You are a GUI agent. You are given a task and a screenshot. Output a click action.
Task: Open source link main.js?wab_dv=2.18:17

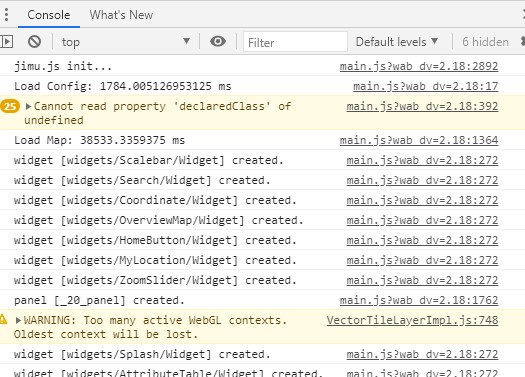click(x=426, y=86)
